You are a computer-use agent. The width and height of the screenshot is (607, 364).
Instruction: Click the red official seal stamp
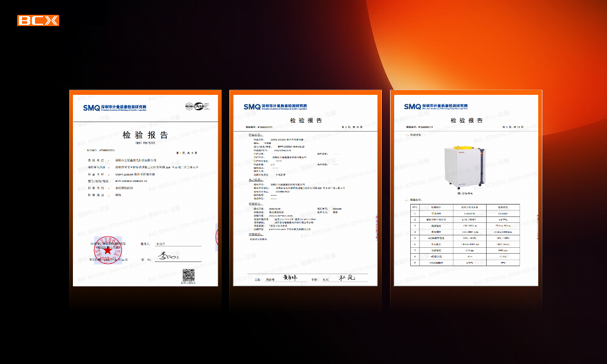(x=108, y=250)
